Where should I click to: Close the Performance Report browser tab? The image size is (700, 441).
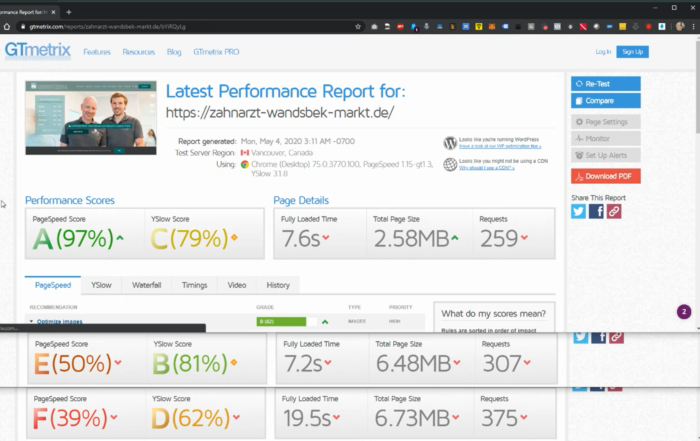tap(53, 12)
